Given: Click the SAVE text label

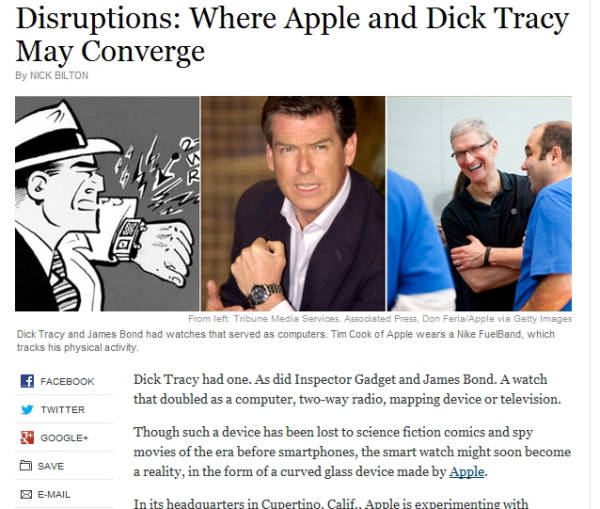Looking at the screenshot, I should pyautogui.click(x=51, y=466).
